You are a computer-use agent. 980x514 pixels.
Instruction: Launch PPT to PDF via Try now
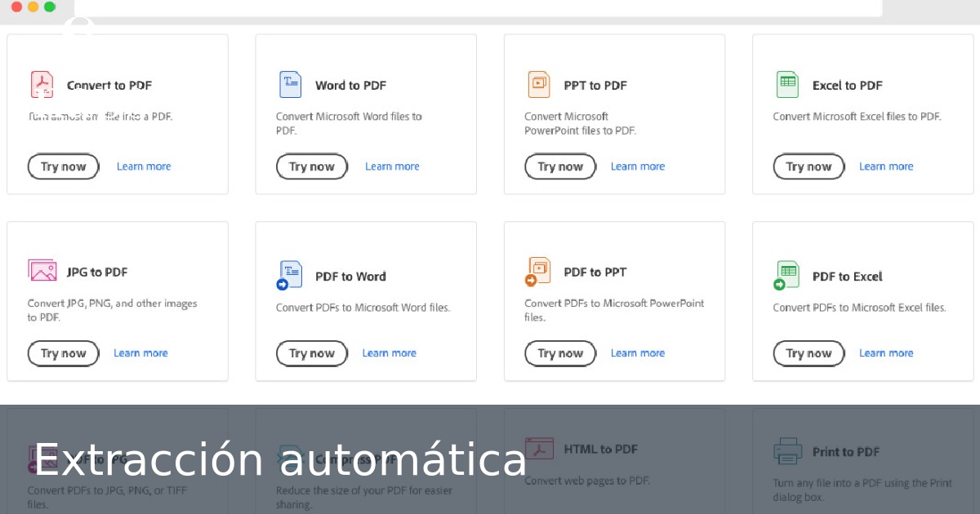click(x=560, y=166)
